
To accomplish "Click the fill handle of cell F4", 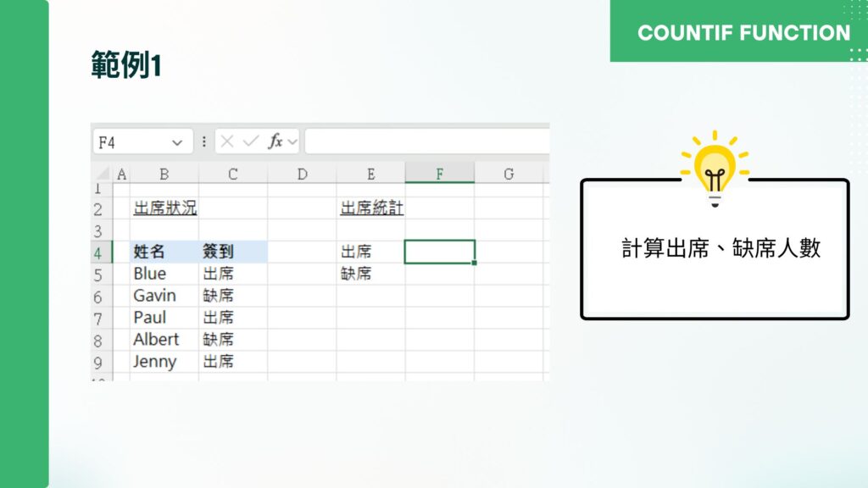I will (475, 263).
